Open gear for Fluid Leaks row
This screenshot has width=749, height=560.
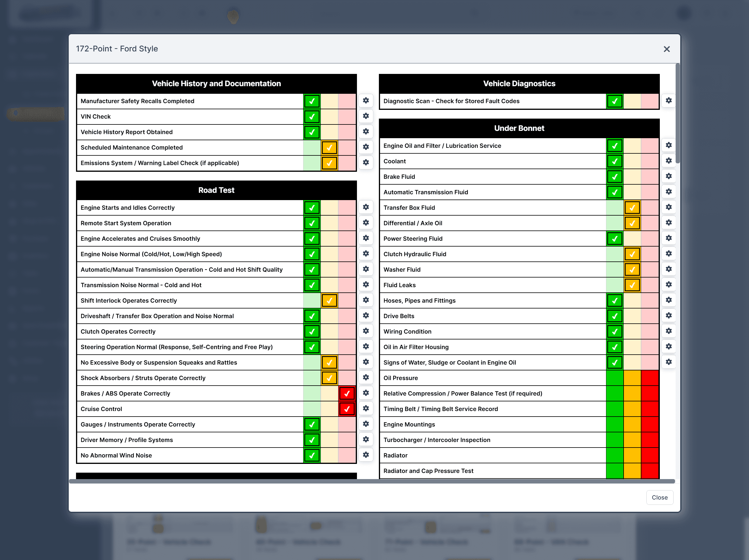point(668,285)
